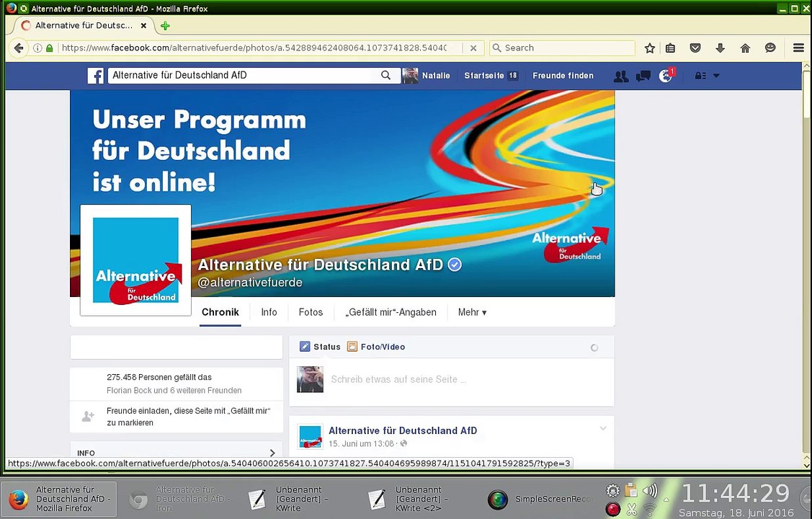Expand the Facebook account dropdown arrow
Screen dimensions: 812x519
click(x=716, y=76)
